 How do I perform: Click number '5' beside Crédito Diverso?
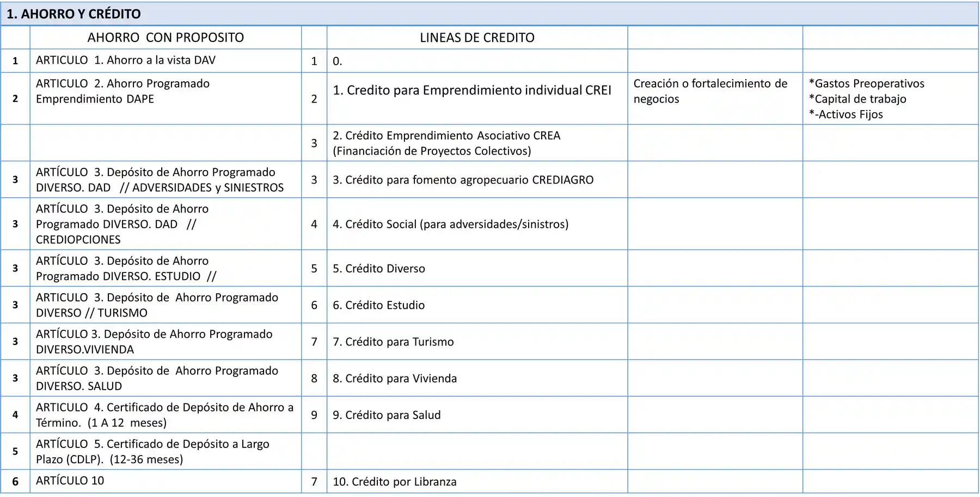click(x=314, y=268)
